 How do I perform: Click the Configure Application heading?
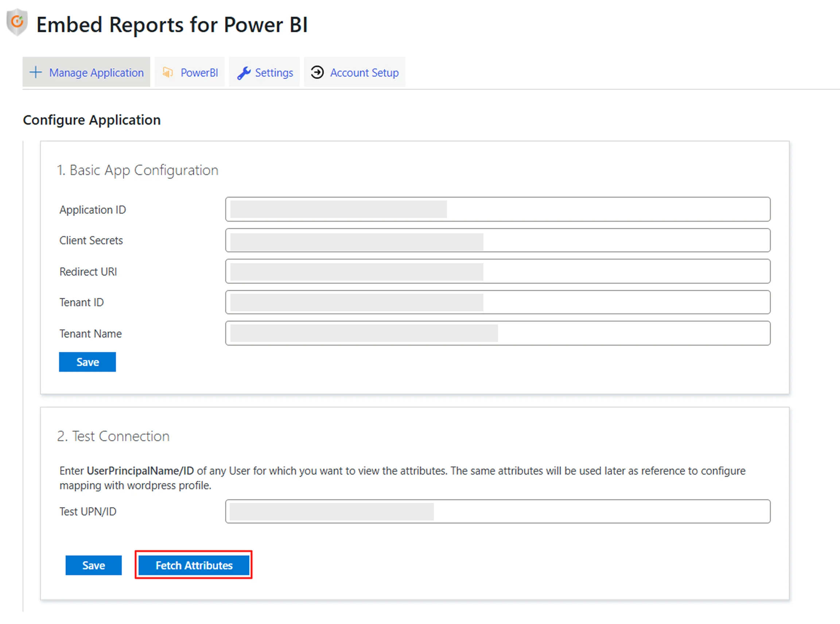point(92,120)
